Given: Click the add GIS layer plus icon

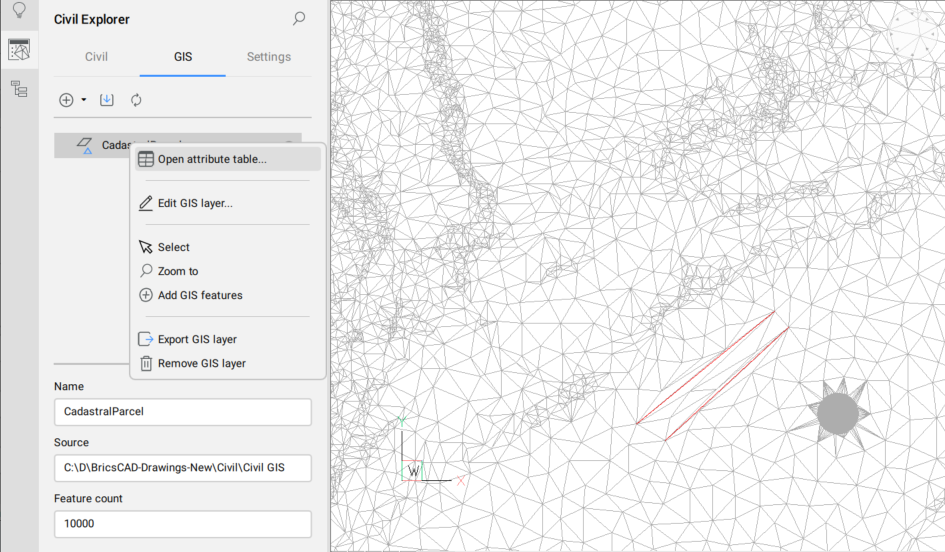Looking at the screenshot, I should coord(66,100).
